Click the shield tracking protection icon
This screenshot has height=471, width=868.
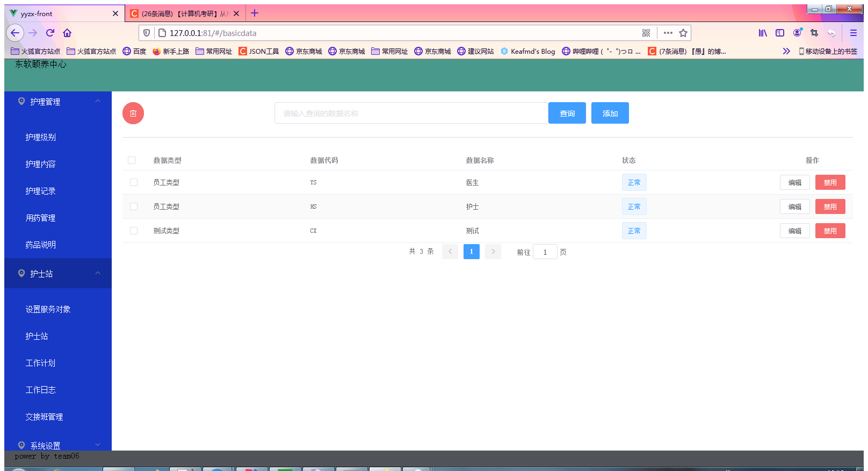click(147, 33)
